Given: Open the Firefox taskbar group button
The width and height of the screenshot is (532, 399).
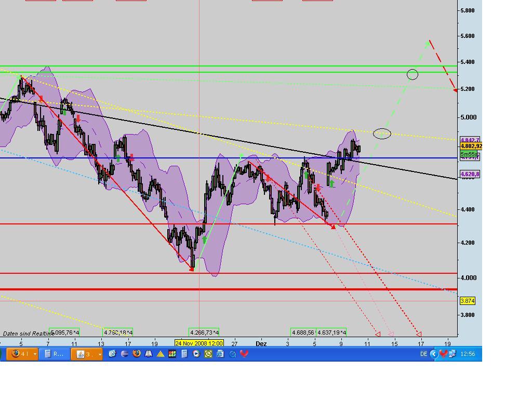Looking at the screenshot, I should 22,354.
